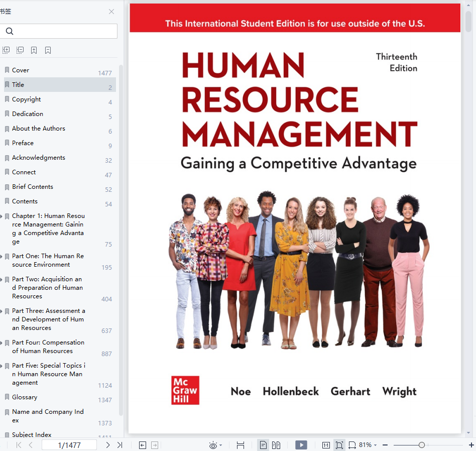Go to the next page

pos(108,445)
